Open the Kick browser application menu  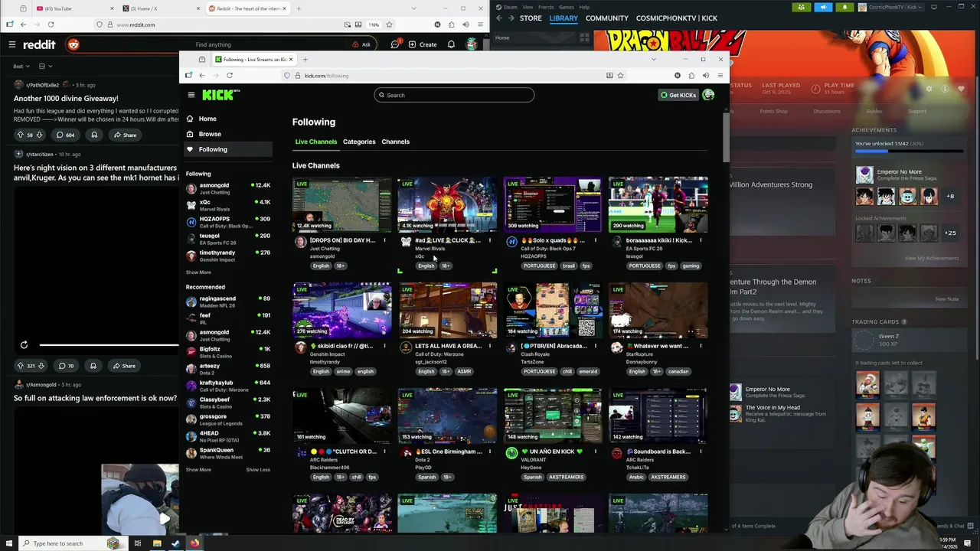(x=720, y=75)
